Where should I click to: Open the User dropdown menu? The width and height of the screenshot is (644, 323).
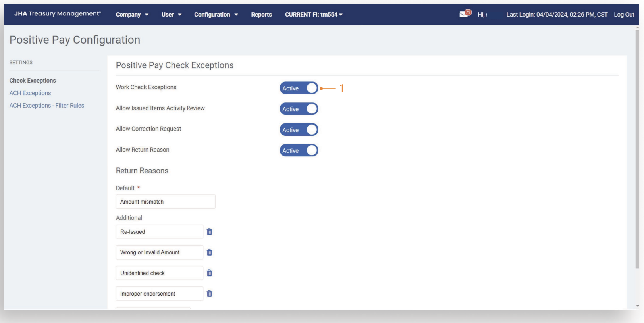click(171, 15)
